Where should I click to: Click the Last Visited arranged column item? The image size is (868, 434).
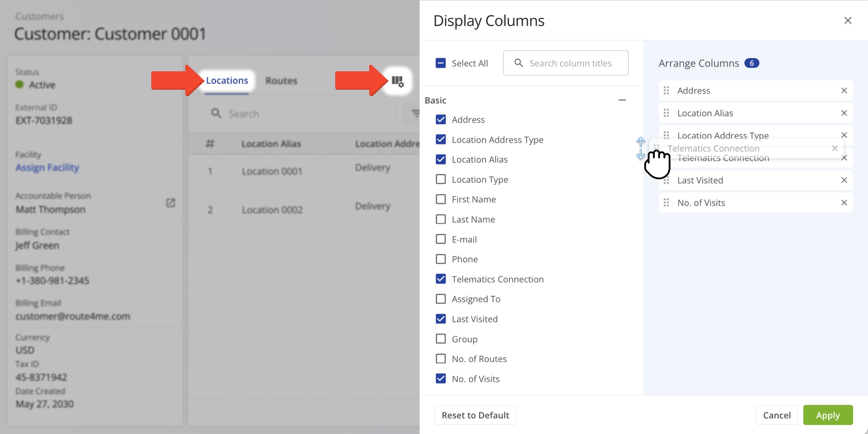755,180
